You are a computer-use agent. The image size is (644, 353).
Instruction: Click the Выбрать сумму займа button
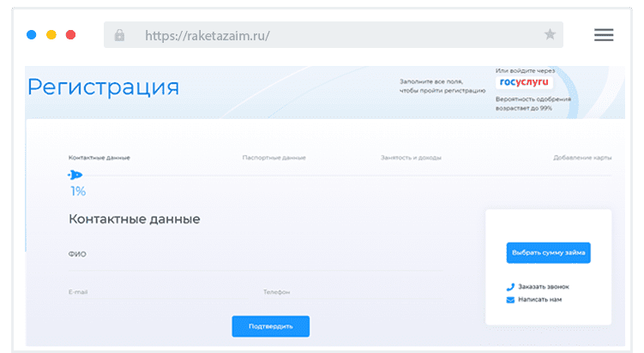(x=548, y=253)
